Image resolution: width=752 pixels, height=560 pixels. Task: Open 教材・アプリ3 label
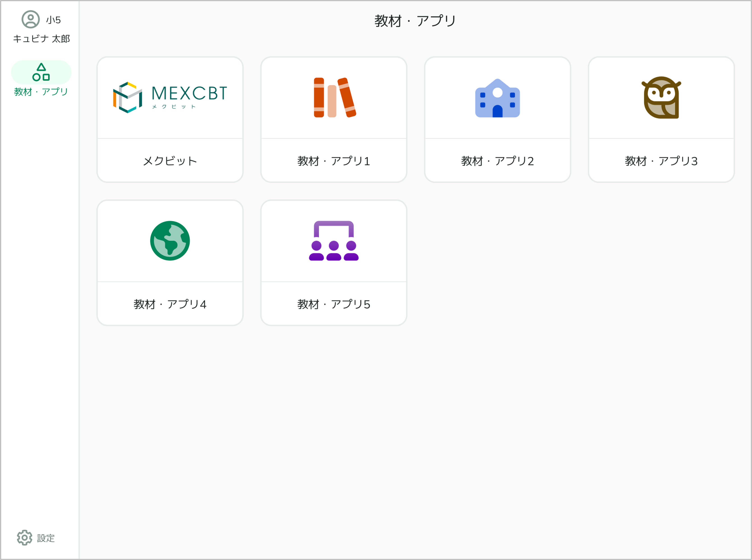click(661, 161)
